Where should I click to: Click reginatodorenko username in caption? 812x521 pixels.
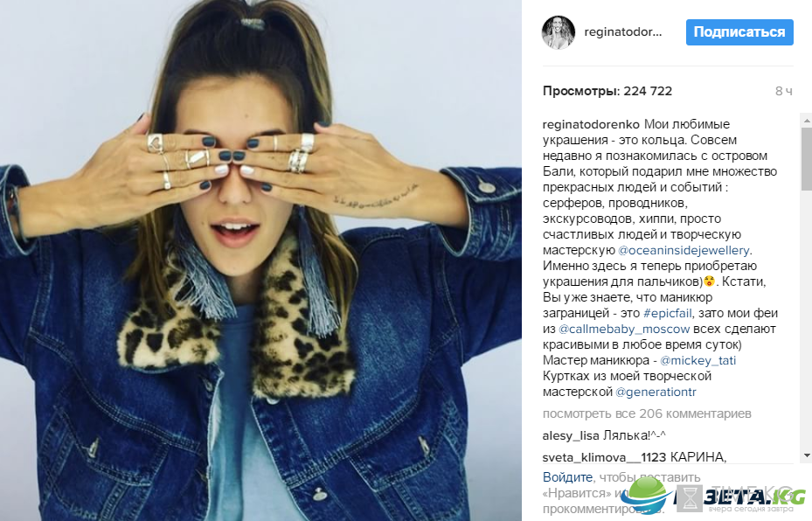(x=591, y=124)
